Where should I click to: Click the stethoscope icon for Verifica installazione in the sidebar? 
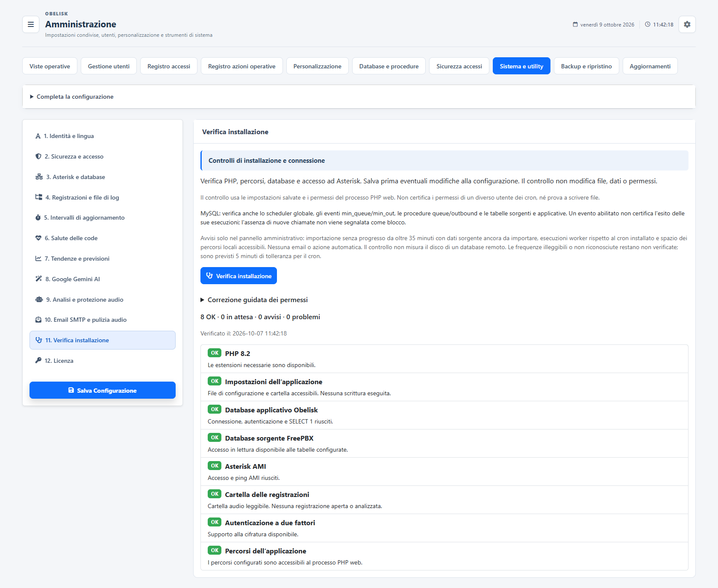coord(39,340)
